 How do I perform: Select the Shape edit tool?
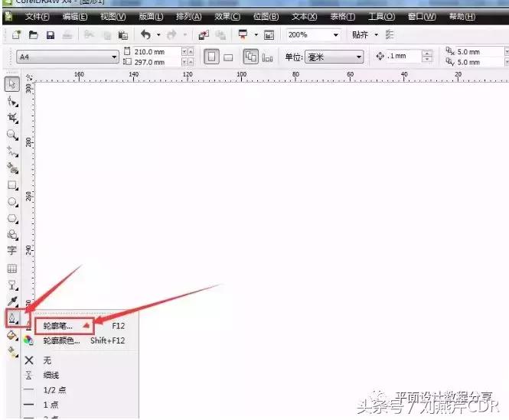pyautogui.click(x=12, y=102)
